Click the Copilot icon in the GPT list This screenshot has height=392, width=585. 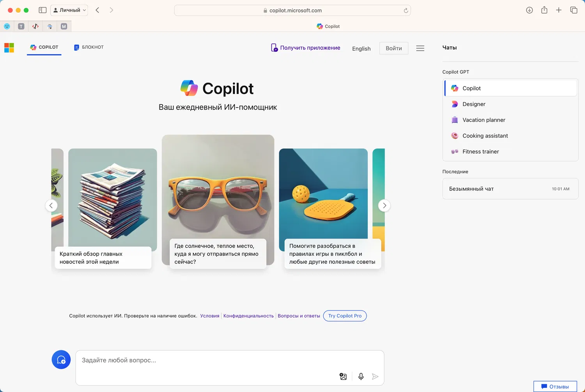point(455,88)
